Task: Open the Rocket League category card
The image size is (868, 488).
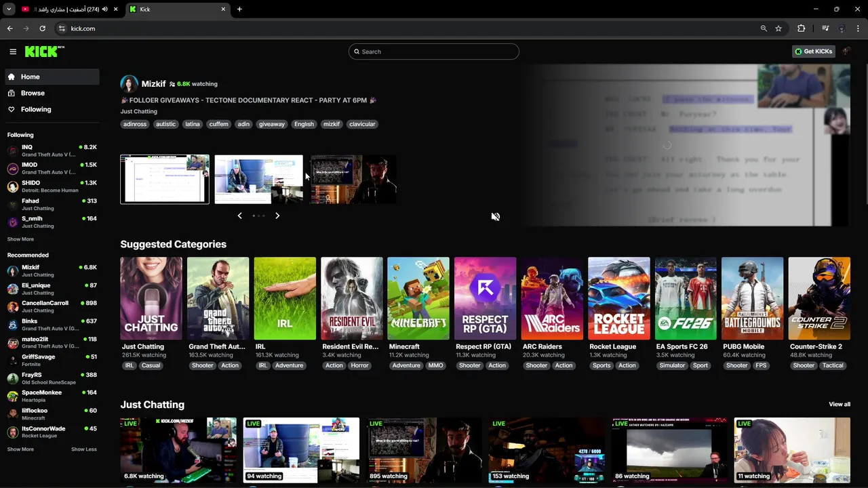Action: tap(618, 298)
